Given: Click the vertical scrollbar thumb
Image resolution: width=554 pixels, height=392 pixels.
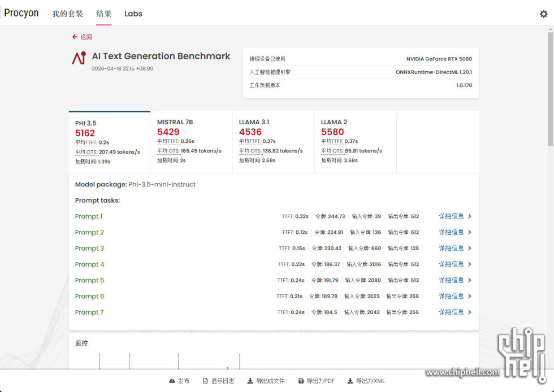Looking at the screenshot, I should point(551,89).
